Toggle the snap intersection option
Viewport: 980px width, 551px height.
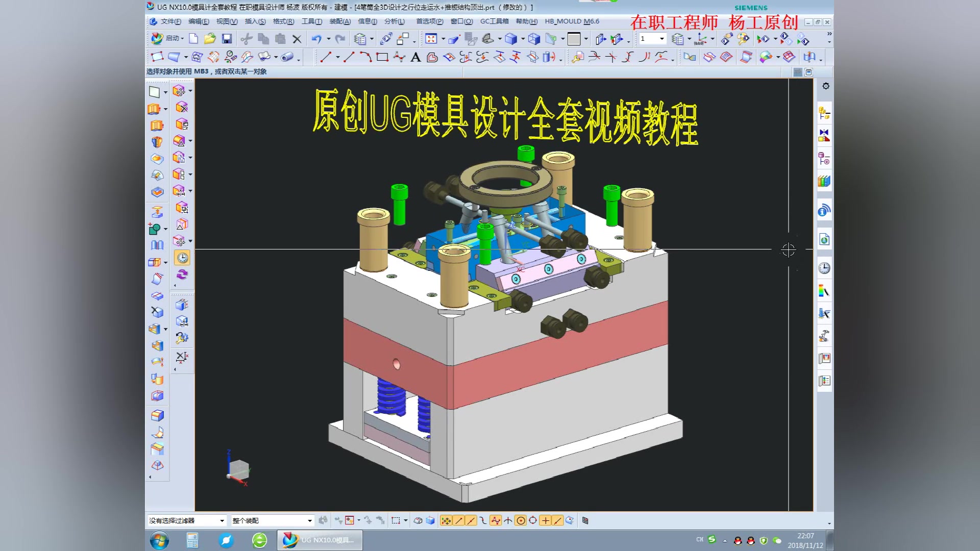coord(508,520)
